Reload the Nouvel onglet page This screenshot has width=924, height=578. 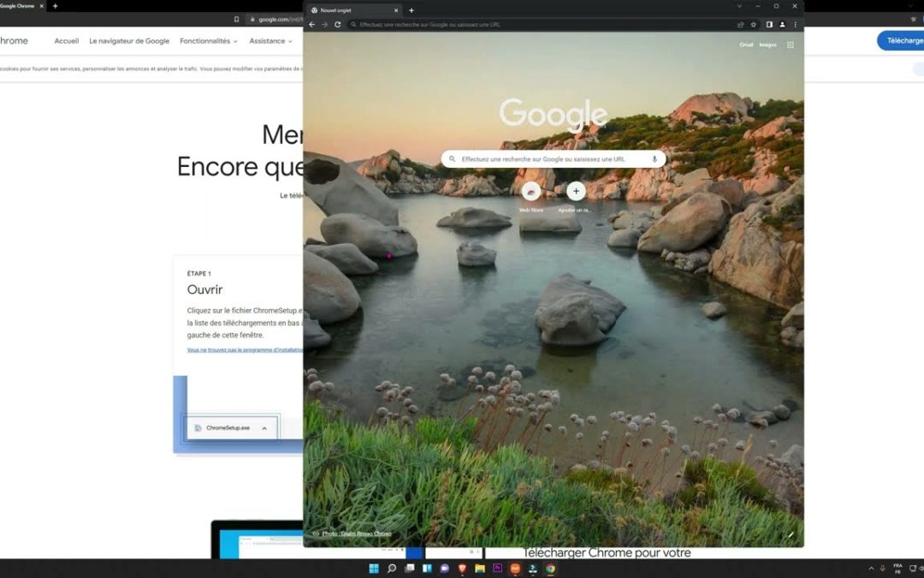tap(338, 25)
